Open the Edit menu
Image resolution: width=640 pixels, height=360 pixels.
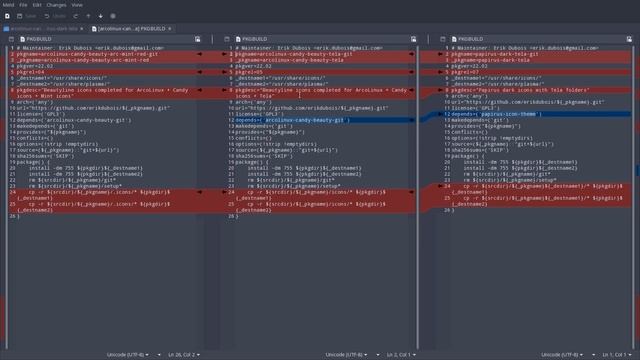pyautogui.click(x=37, y=5)
